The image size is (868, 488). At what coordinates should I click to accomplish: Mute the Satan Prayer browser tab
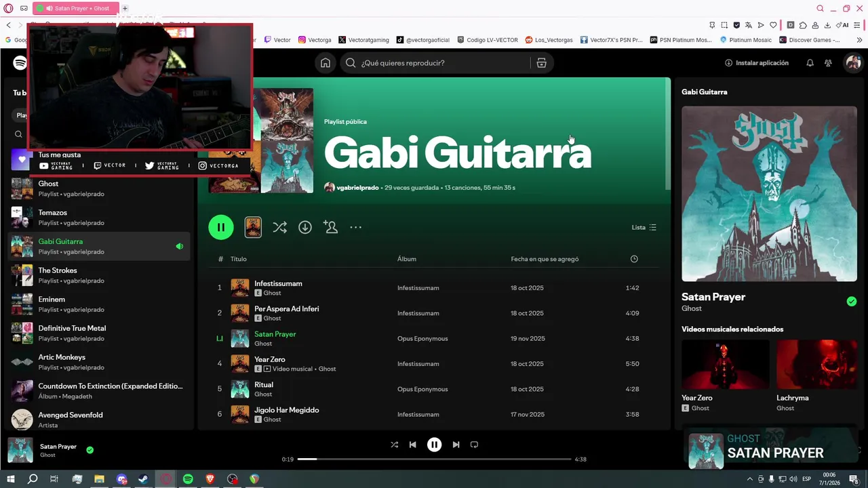pos(50,8)
